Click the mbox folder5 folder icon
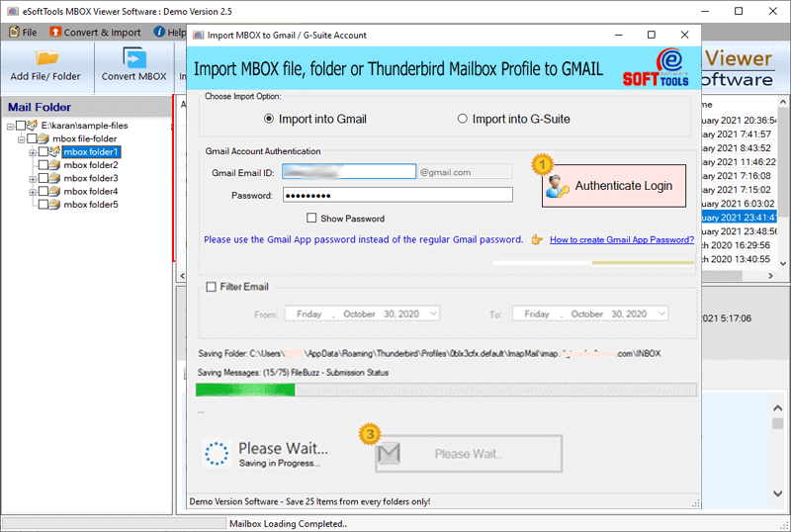This screenshot has height=532, width=791. (x=55, y=204)
